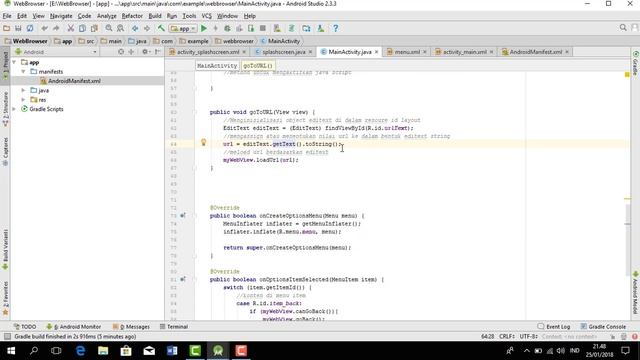Image resolution: width=640 pixels, height=360 pixels.
Task: Click the Search Everywhere magnifier icon
Action: click(623, 28)
